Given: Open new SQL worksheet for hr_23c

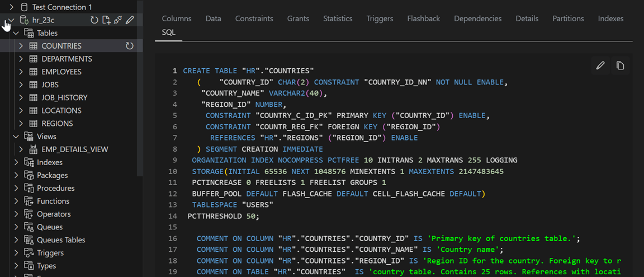Looking at the screenshot, I should coord(106,20).
